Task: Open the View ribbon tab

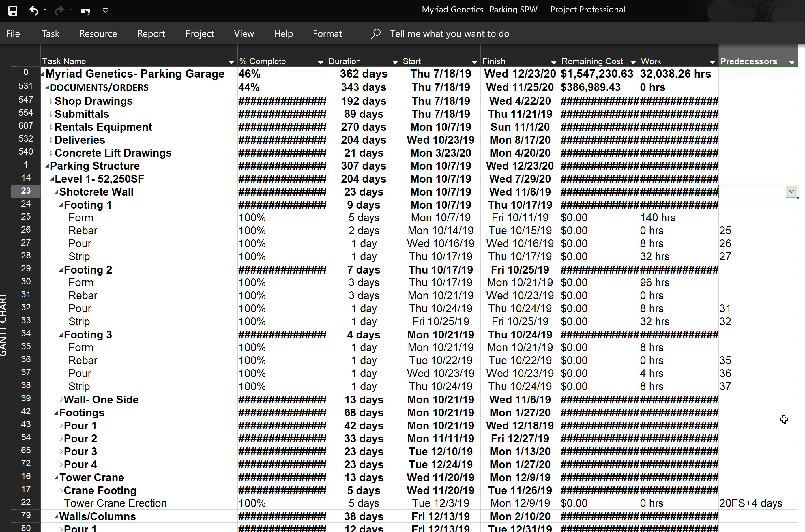Action: click(x=244, y=33)
